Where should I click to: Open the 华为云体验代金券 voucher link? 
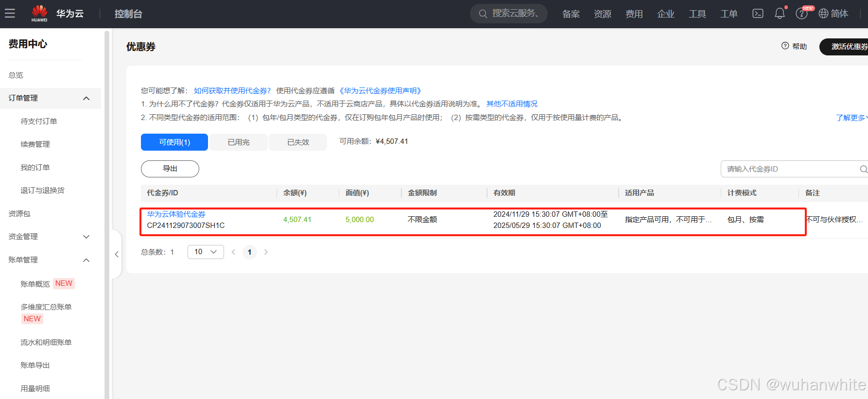pyautogui.click(x=176, y=214)
